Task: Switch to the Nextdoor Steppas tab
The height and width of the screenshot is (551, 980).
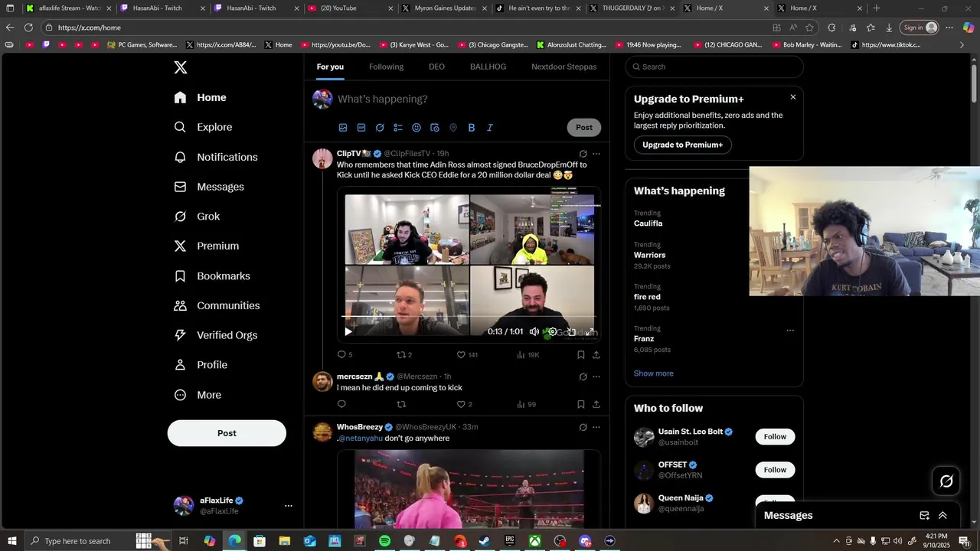Action: coord(564,67)
